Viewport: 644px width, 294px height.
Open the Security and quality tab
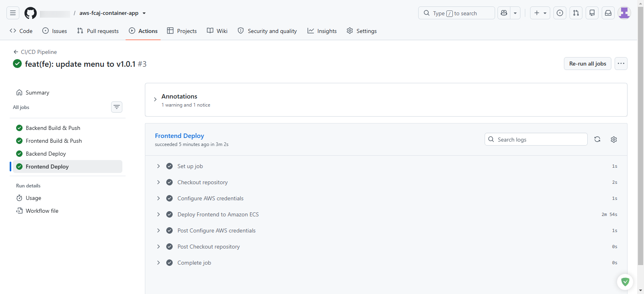click(x=267, y=31)
